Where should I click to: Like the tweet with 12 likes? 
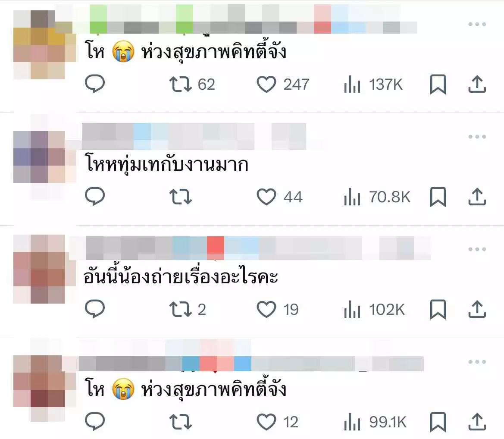[x=277, y=422]
